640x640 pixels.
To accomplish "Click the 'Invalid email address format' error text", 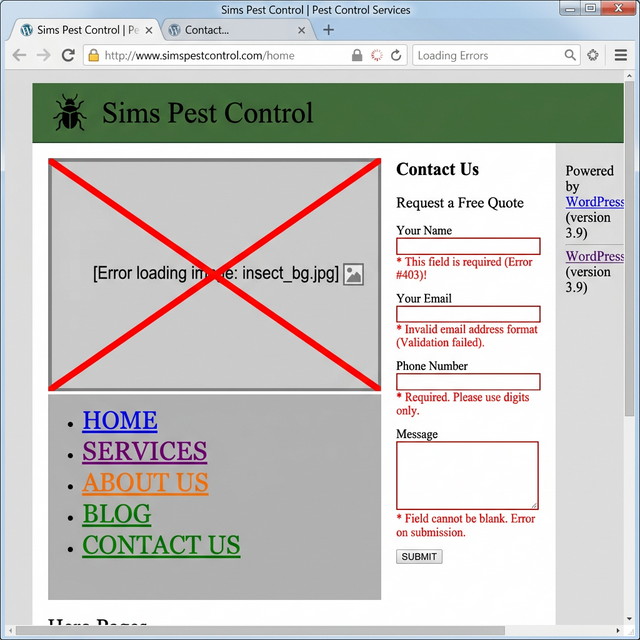I will (x=467, y=336).
